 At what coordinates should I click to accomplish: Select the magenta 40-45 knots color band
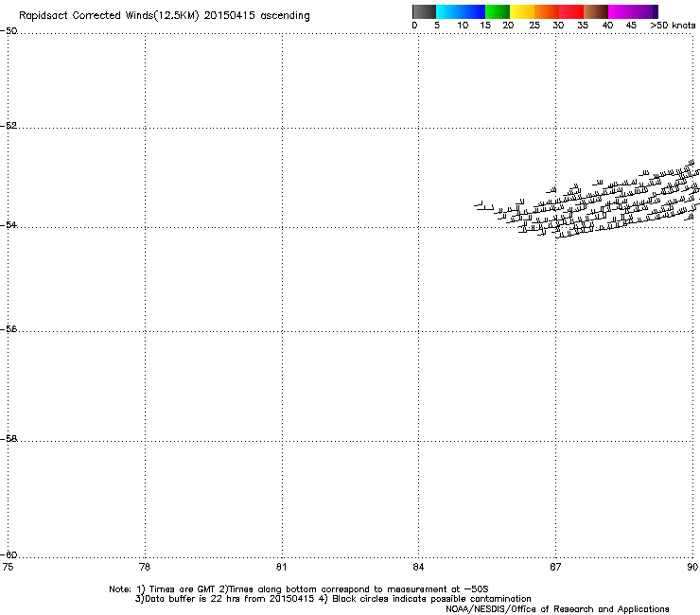tap(621, 11)
